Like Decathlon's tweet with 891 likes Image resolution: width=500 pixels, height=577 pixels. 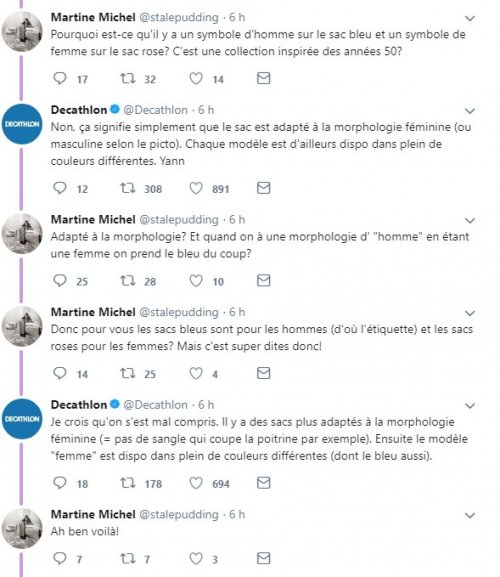196,188
